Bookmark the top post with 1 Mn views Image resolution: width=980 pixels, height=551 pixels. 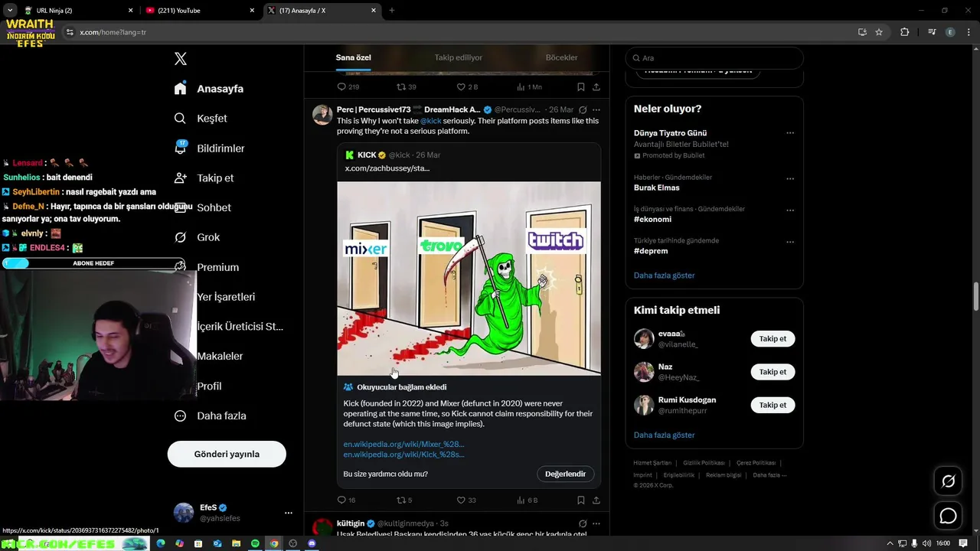[x=581, y=86]
